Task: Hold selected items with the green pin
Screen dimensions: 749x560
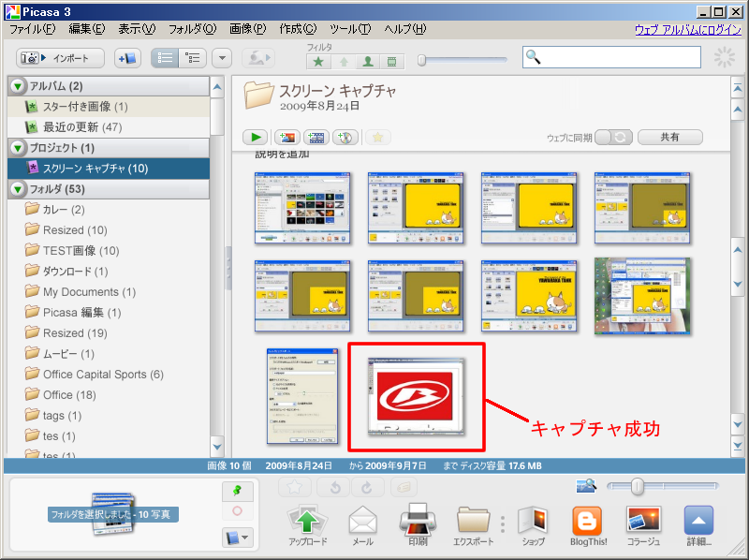Action: coord(238,491)
